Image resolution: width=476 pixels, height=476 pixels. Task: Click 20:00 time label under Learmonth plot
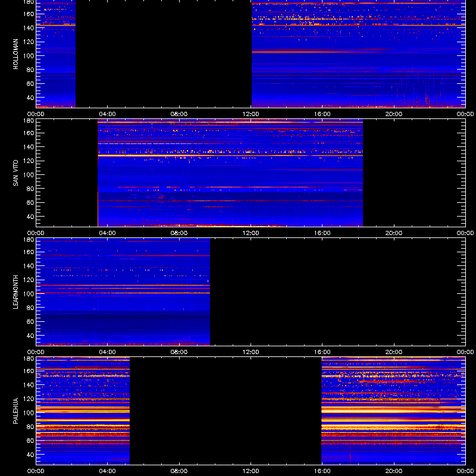click(394, 352)
